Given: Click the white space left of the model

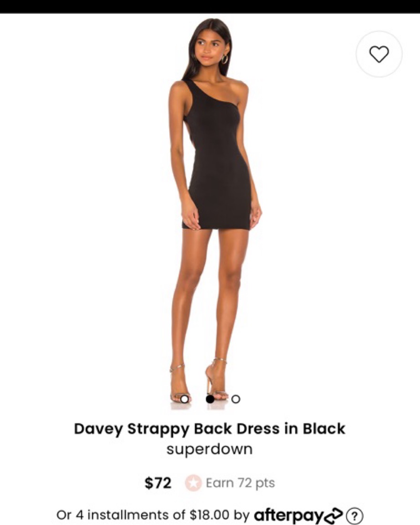Looking at the screenshot, I should [x=84, y=214].
